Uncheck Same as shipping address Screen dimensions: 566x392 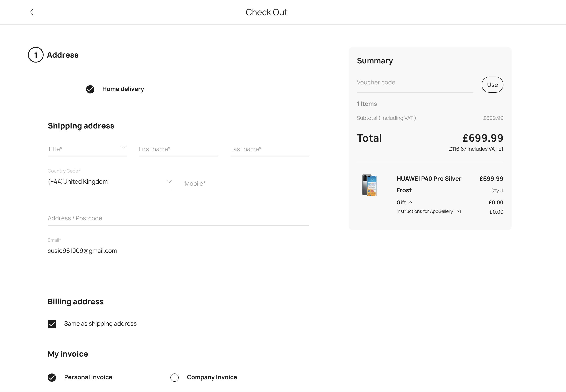[x=52, y=324]
